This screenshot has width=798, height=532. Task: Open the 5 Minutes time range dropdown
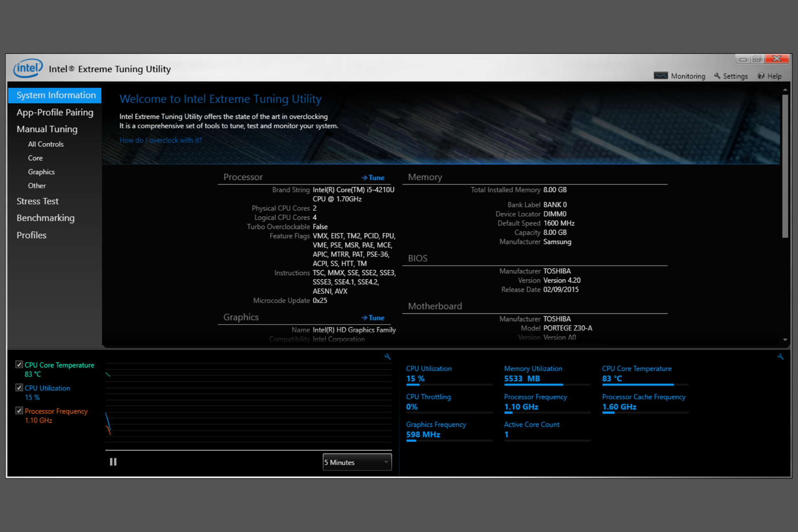(x=356, y=462)
